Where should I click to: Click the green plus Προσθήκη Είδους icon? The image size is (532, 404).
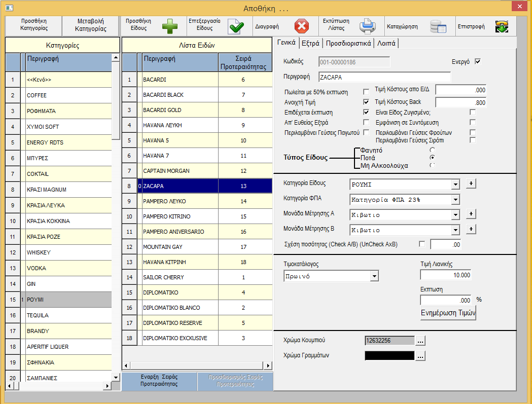tap(170, 25)
